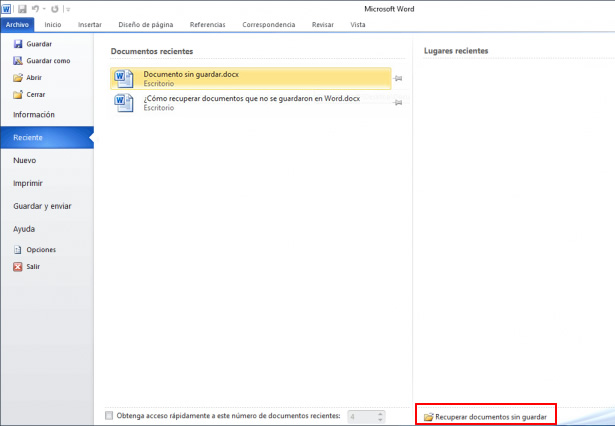Click the recent documents number field

pos(362,417)
